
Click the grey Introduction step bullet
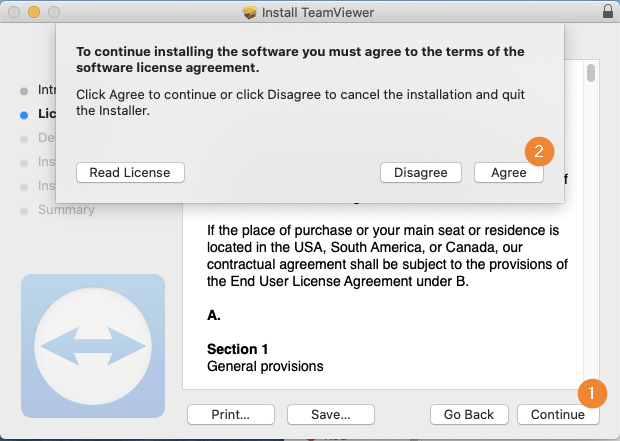(x=24, y=90)
